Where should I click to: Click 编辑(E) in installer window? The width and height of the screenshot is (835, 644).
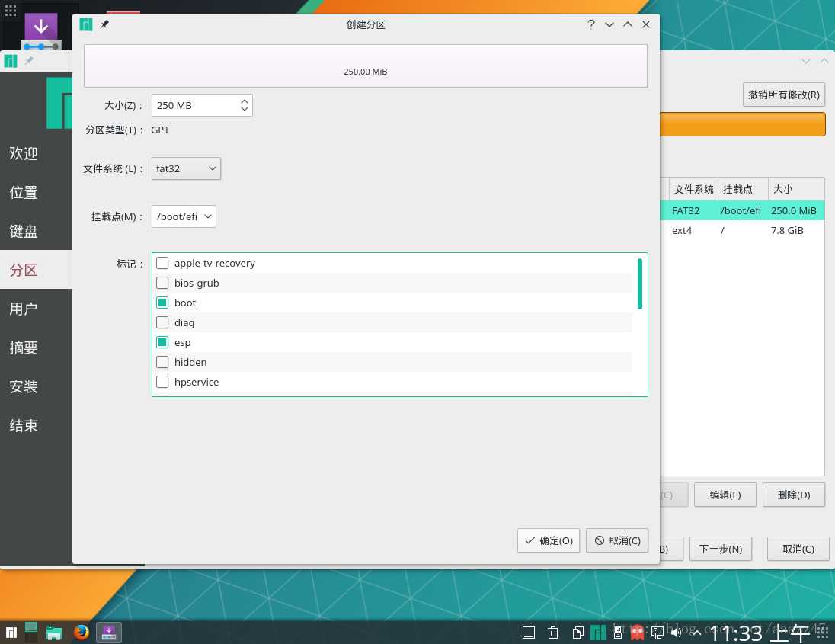tap(725, 495)
